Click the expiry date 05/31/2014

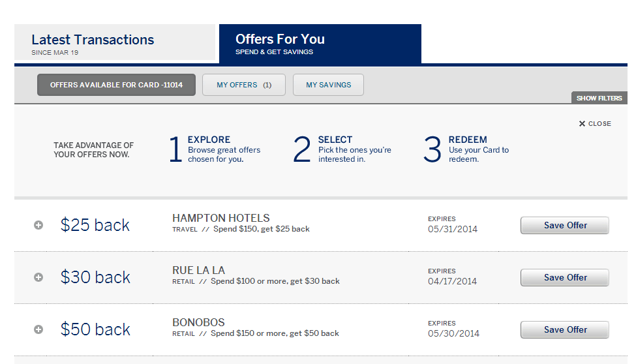(x=453, y=229)
